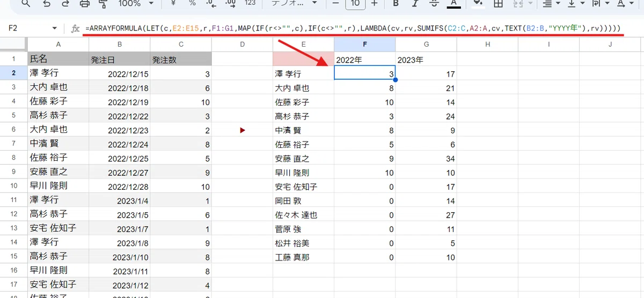Select row 1 header

[x=14, y=59]
